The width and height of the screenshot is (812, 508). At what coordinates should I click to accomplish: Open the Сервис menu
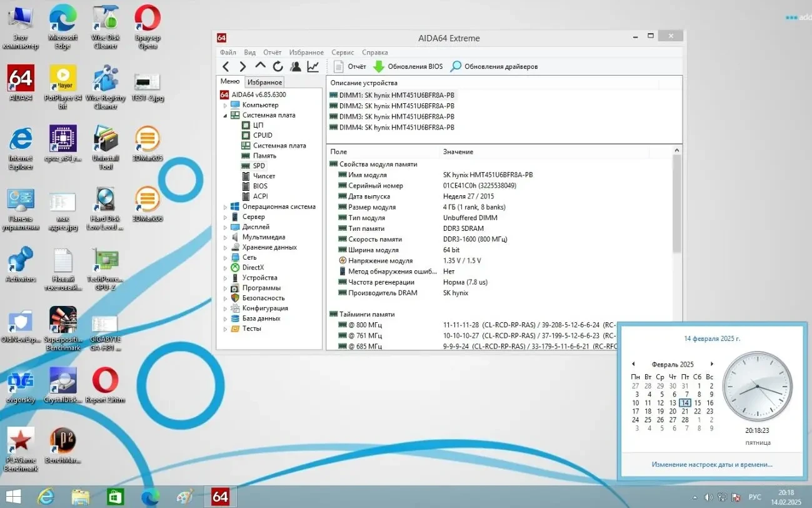343,53
